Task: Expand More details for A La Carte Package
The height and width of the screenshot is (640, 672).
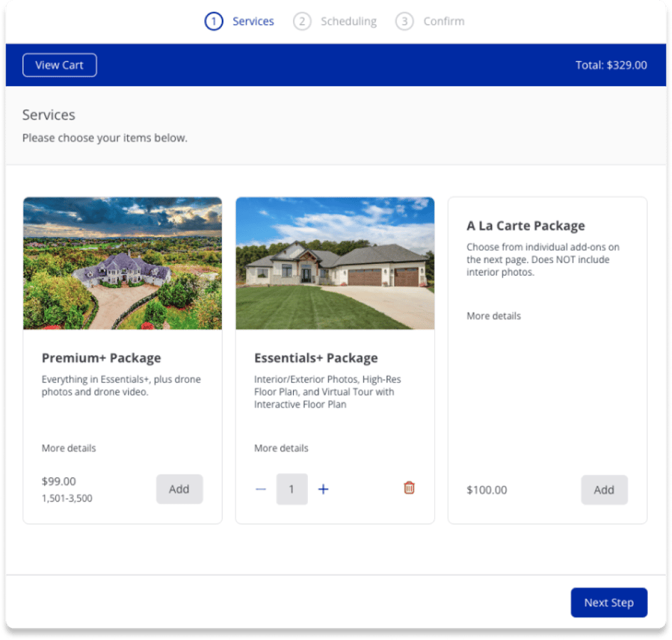Action: coord(494,316)
